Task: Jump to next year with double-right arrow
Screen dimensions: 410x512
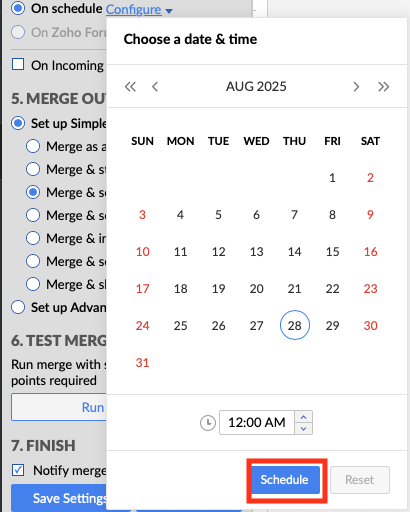Action: (383, 87)
